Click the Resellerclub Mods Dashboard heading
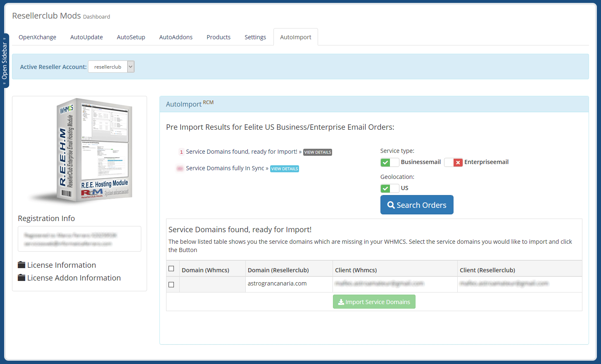This screenshot has width=601, height=364. pyautogui.click(x=61, y=16)
